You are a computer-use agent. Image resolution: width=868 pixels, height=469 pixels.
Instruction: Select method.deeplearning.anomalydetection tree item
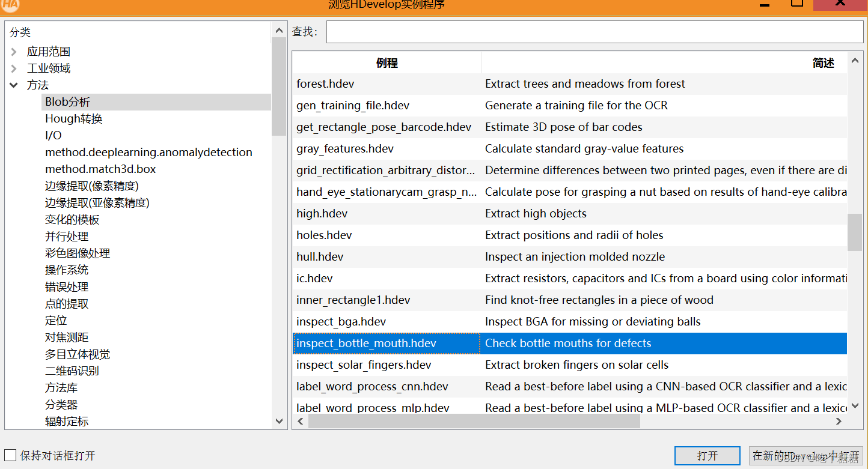click(148, 153)
